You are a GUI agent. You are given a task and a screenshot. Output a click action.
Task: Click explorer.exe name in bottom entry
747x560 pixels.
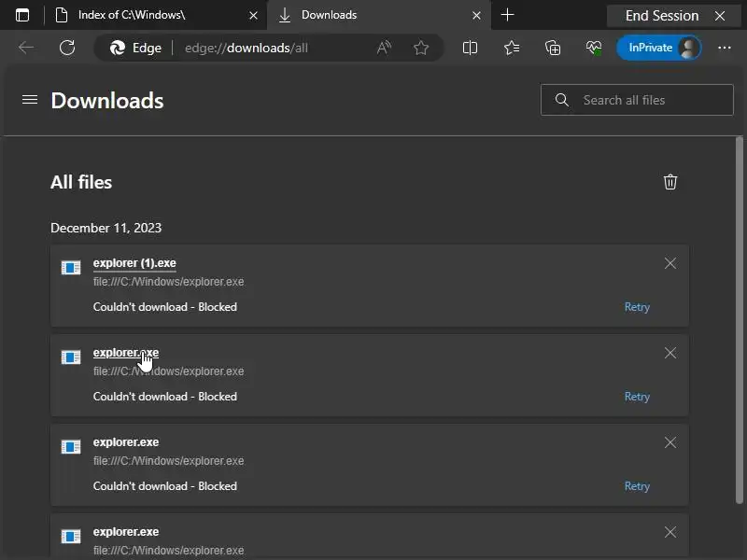[x=126, y=531]
